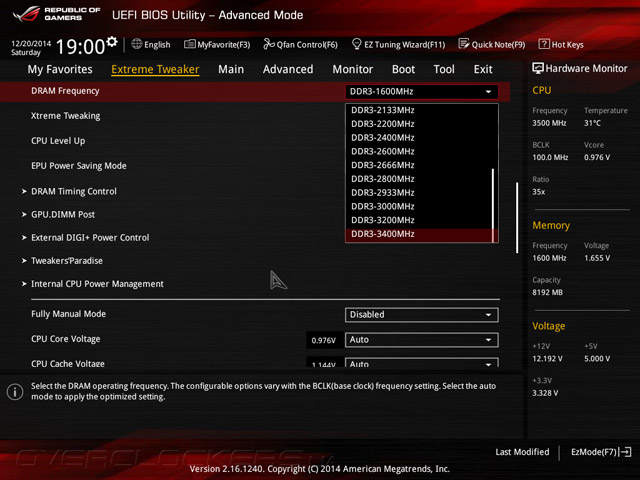Open the DRAM Frequency dropdown showing DDR3-1600MHz
640x480 pixels.
pyautogui.click(x=422, y=91)
